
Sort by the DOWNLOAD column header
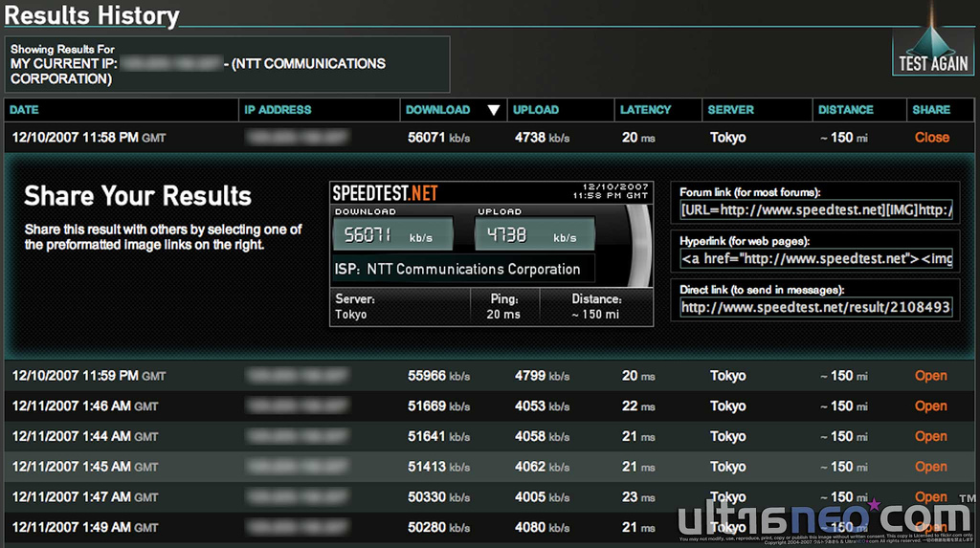437,110
